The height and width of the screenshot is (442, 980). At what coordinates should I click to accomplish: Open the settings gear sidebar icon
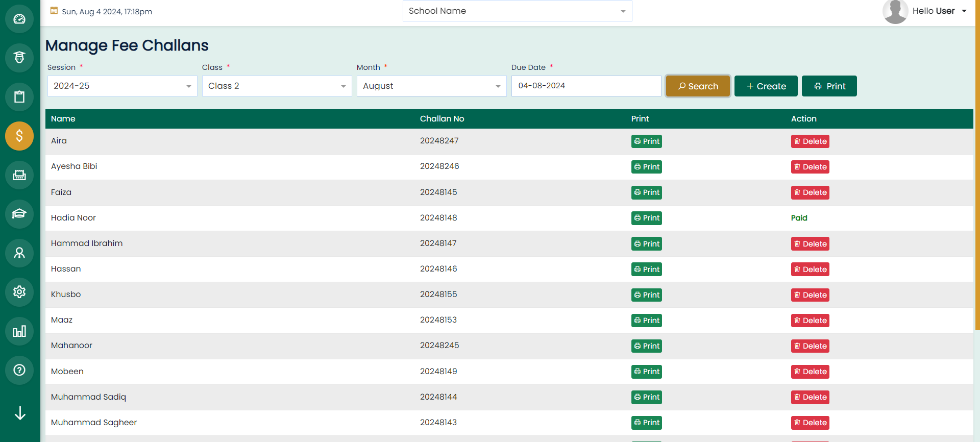coord(19,292)
